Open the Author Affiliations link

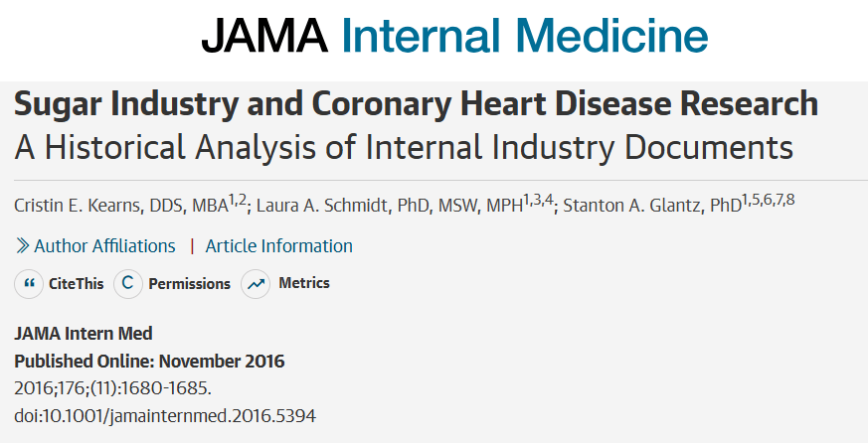(x=104, y=246)
